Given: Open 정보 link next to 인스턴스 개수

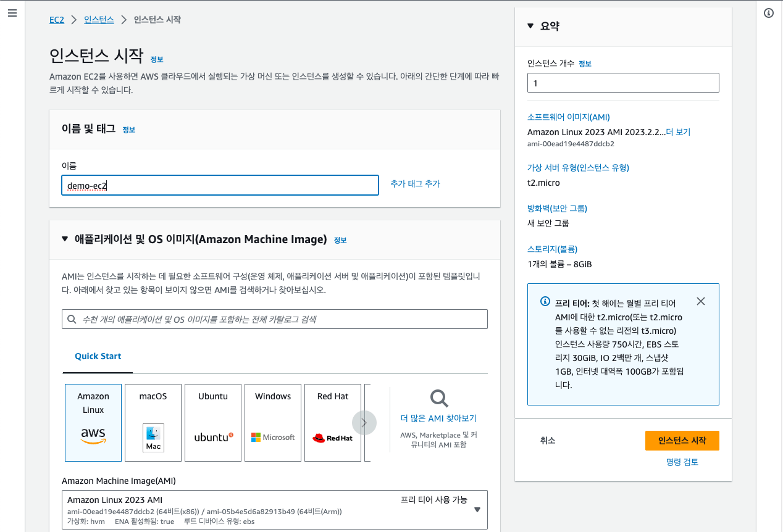Looking at the screenshot, I should [585, 64].
